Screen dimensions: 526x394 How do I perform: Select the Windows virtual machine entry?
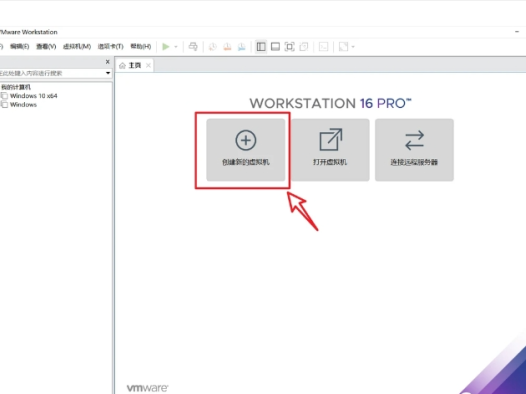[23, 105]
